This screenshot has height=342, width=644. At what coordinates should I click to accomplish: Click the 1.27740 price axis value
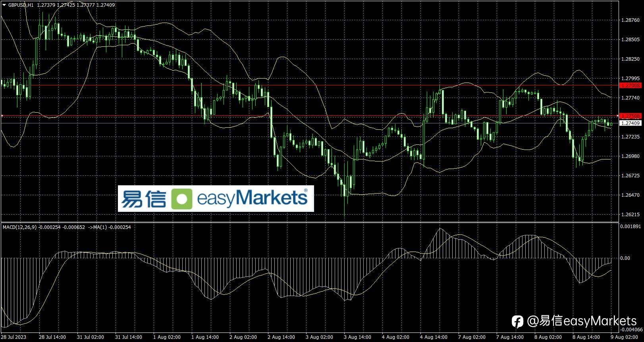point(631,98)
